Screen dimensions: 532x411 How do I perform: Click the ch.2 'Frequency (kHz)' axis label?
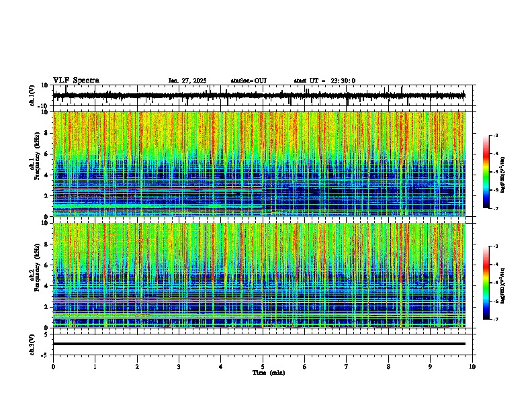point(37,267)
